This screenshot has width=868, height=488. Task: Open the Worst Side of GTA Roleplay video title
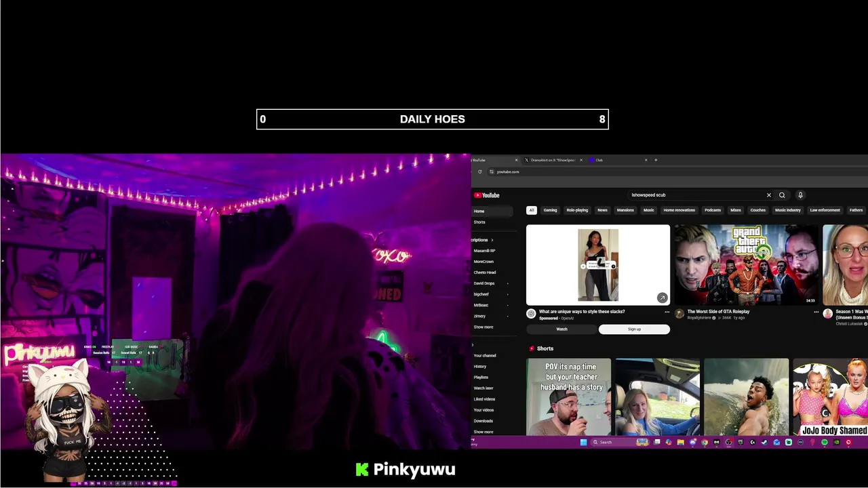(718, 312)
